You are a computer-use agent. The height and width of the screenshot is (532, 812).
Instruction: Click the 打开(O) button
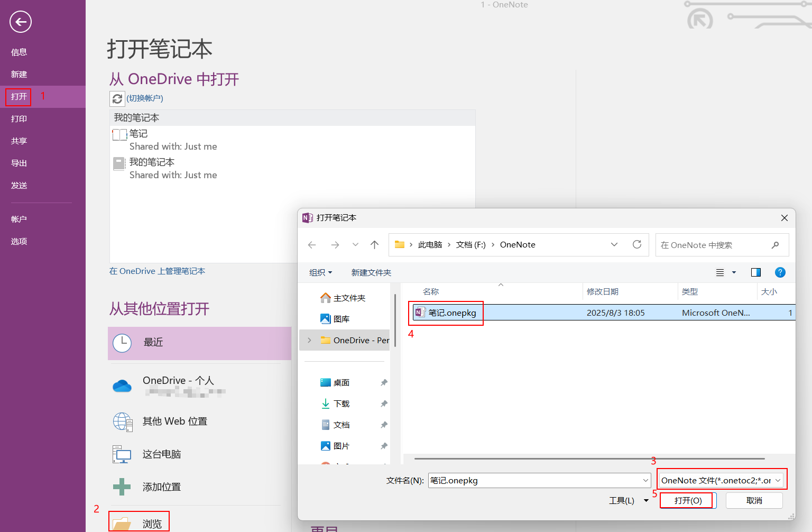[687, 500]
